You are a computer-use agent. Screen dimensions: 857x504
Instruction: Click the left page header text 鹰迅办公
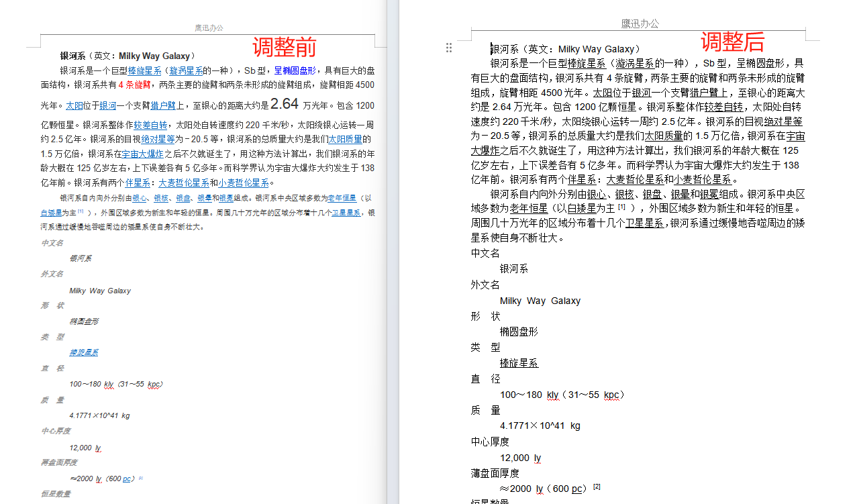pos(209,28)
